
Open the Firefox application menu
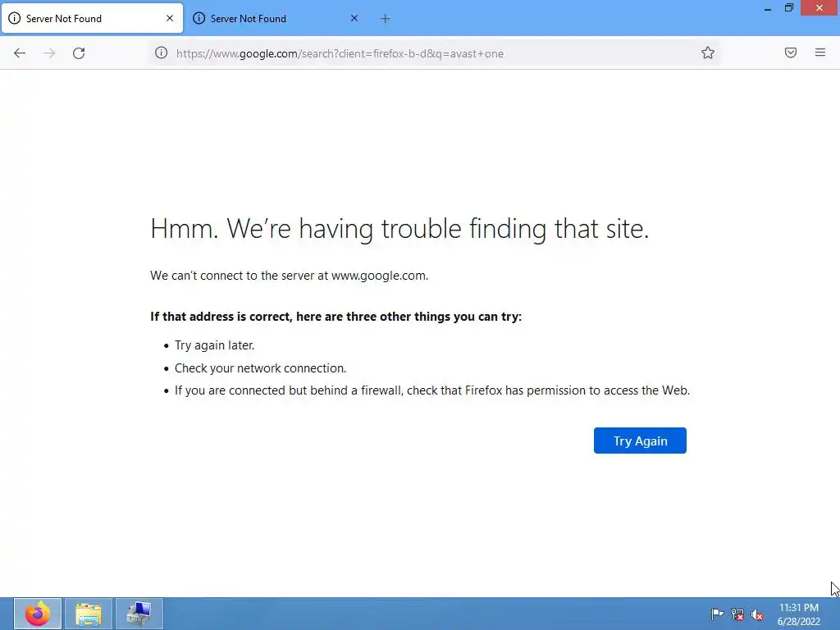[x=820, y=52]
